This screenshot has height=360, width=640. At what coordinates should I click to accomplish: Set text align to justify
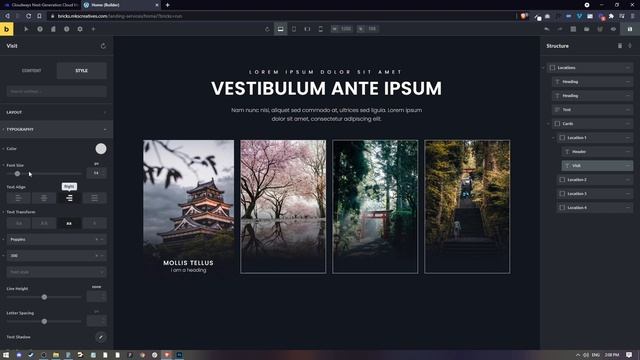(x=95, y=198)
